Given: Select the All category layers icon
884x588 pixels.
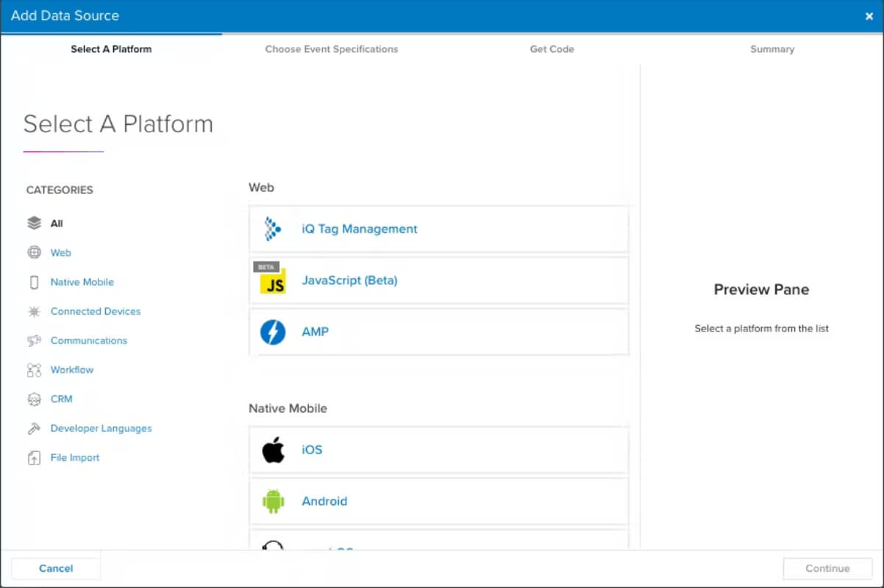Looking at the screenshot, I should coord(34,223).
